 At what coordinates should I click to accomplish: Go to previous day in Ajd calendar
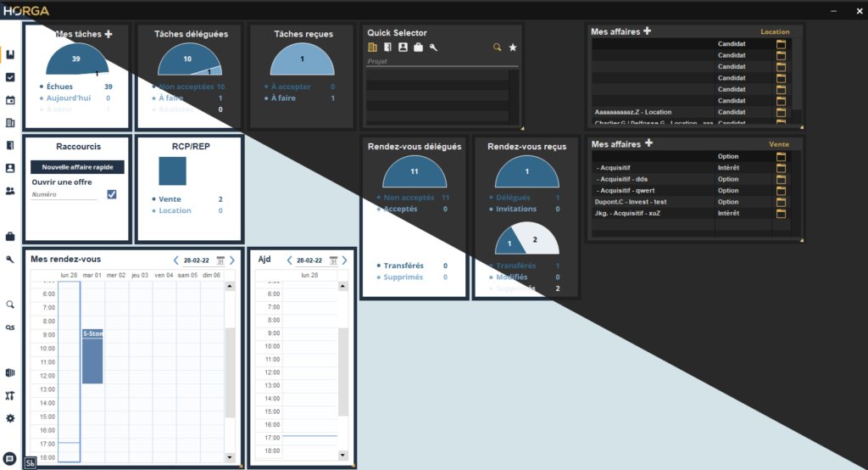tap(289, 260)
